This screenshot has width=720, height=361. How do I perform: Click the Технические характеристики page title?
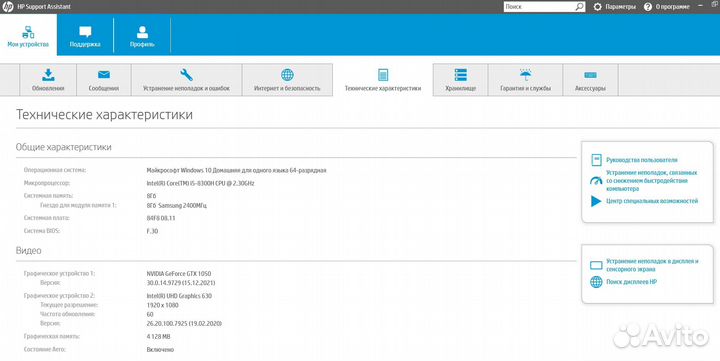[104, 114]
